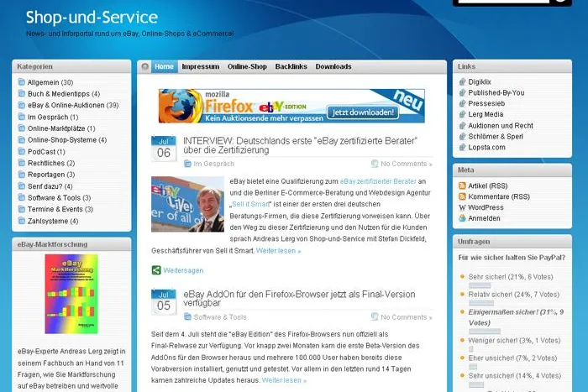Image resolution: width=588 pixels, height=392 pixels.
Task: Click the Relativ sicher! result bar
Action: click(481, 303)
